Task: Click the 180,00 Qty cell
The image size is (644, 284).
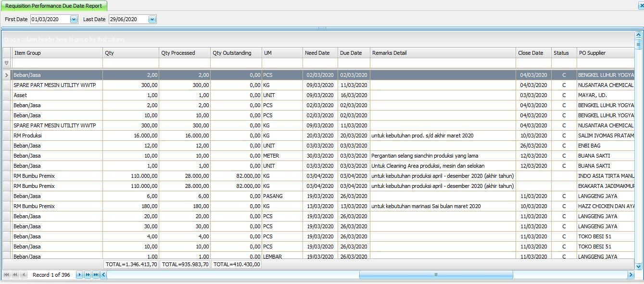Action: coord(131,206)
